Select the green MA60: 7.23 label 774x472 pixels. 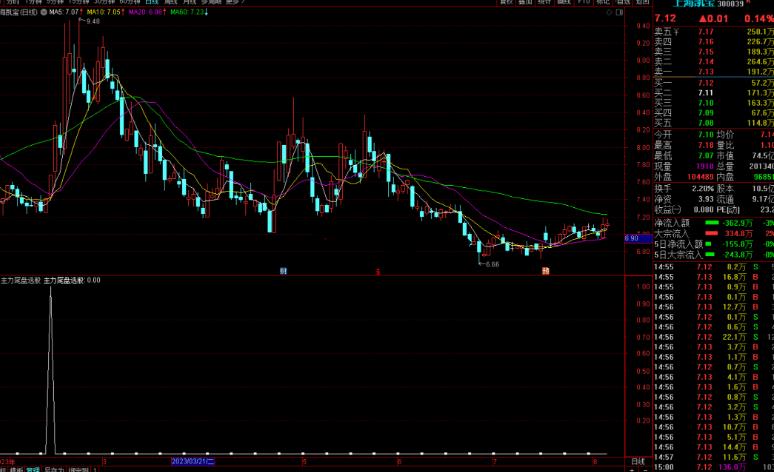[x=189, y=12]
